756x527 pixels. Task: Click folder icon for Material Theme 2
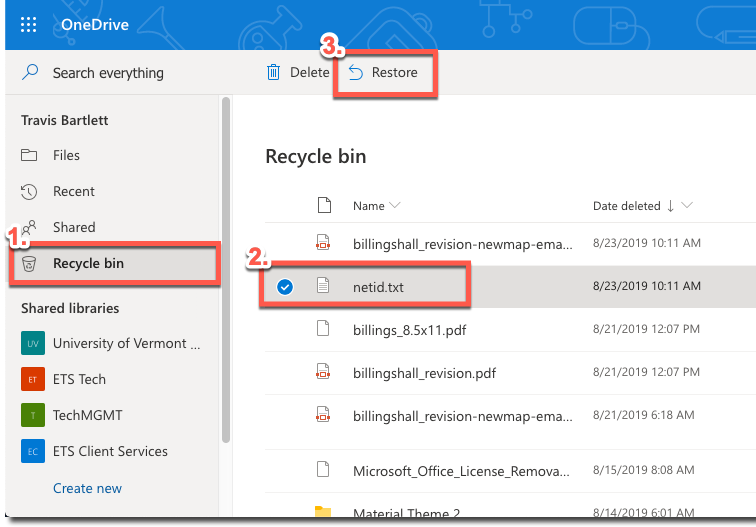(x=323, y=511)
